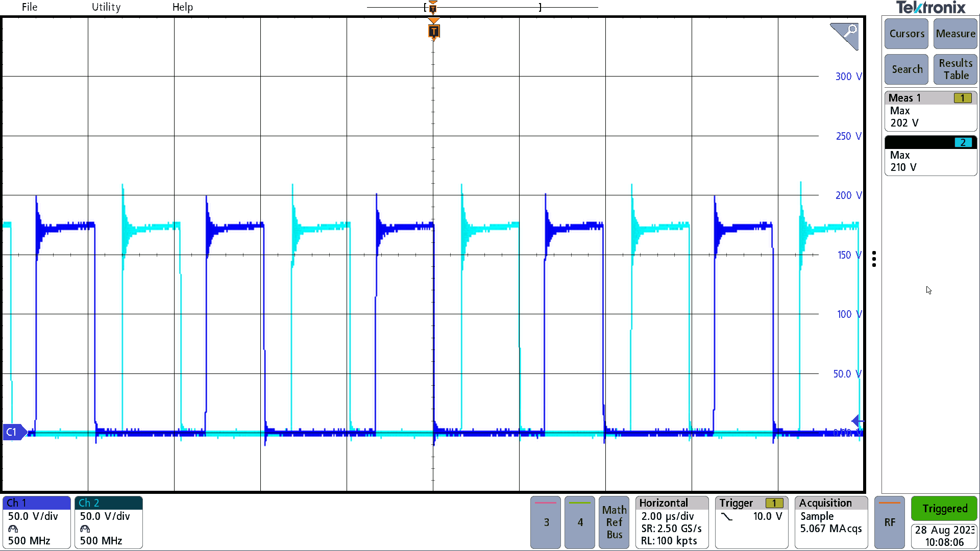The width and height of the screenshot is (980, 551).
Task: Click the Tektronix logo
Action: coord(931,8)
